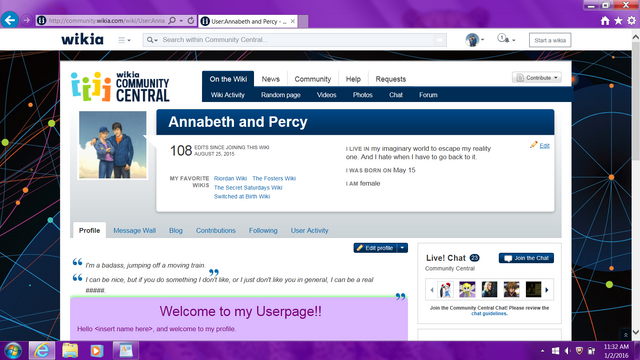Open the Community navigation tab
The height and width of the screenshot is (360, 640).
(x=313, y=79)
